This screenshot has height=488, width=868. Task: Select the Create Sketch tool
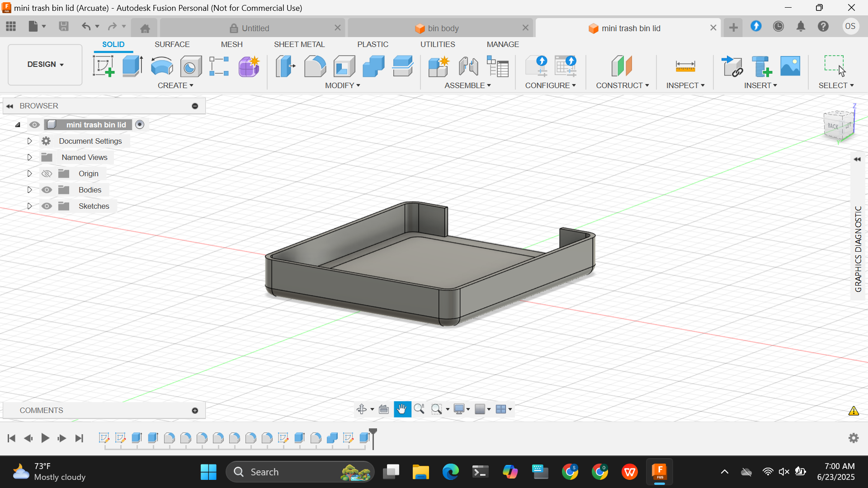click(104, 66)
